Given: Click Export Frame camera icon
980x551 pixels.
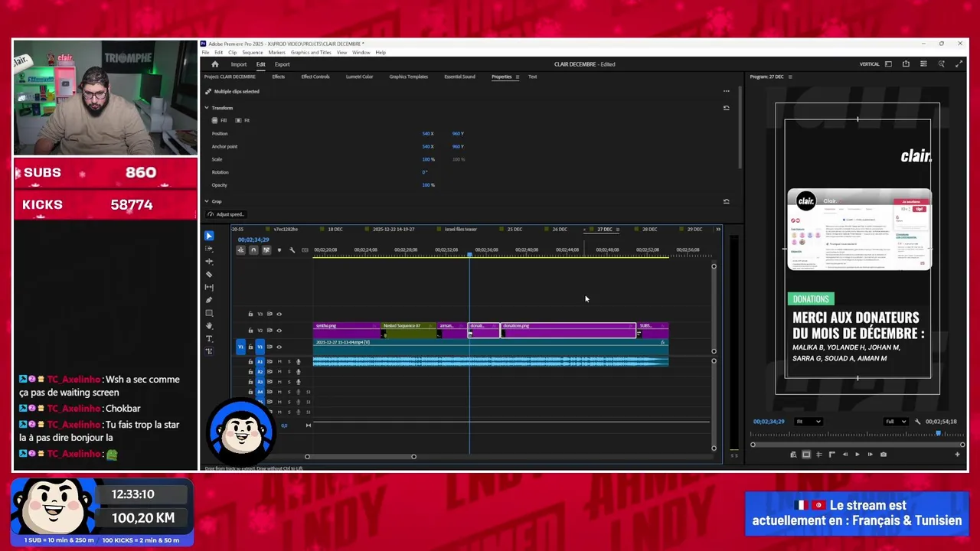Looking at the screenshot, I should point(883,455).
